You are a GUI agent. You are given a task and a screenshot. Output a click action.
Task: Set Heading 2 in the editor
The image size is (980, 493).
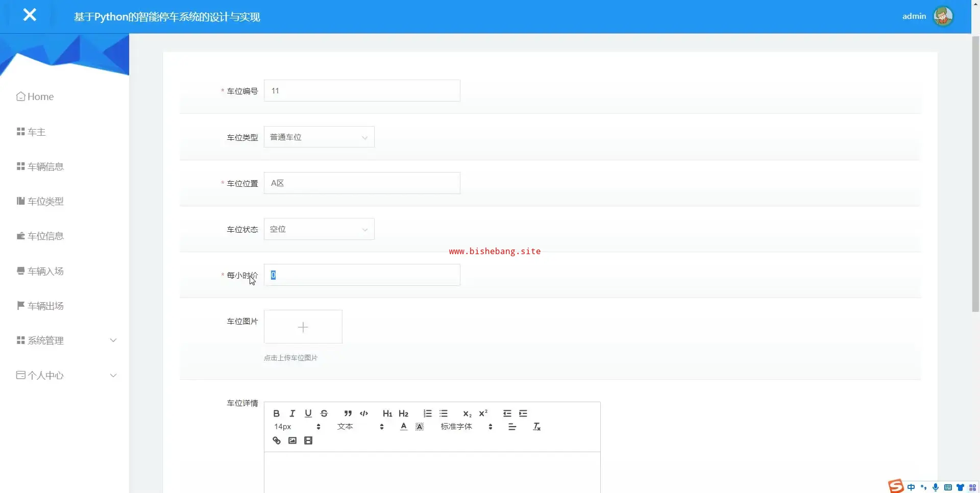[x=404, y=413]
